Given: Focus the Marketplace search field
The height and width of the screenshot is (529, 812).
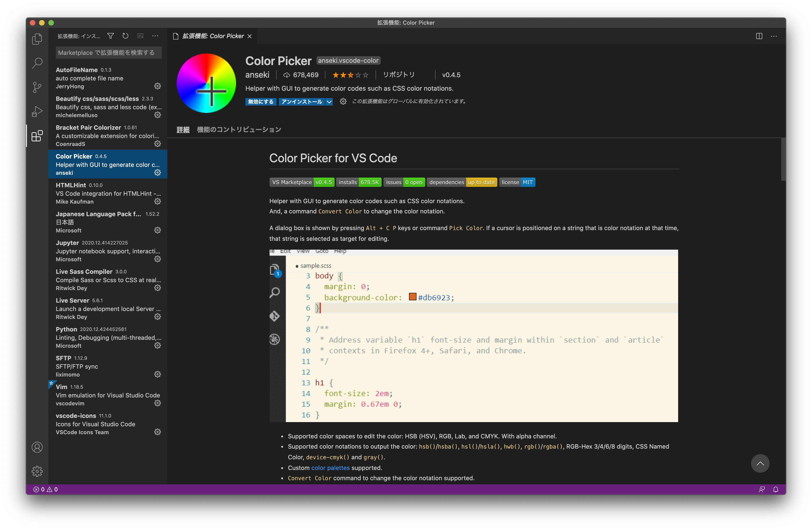Looking at the screenshot, I should click(x=109, y=53).
